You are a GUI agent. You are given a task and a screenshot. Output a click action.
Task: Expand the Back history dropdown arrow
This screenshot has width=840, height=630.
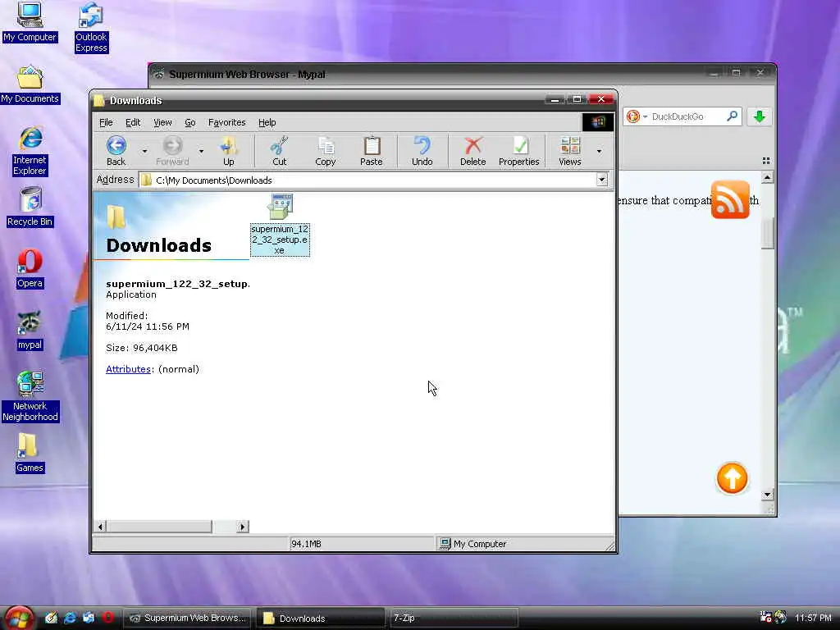[144, 151]
